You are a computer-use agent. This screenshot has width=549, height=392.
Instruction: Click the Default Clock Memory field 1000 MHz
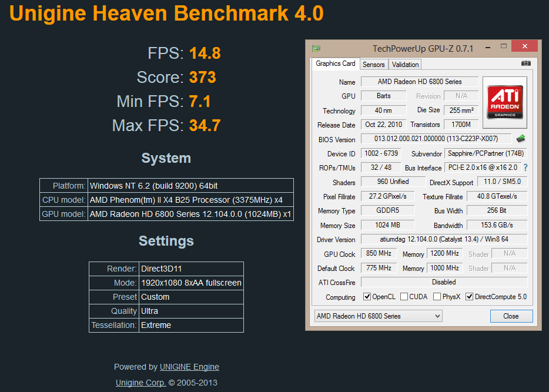click(444, 268)
